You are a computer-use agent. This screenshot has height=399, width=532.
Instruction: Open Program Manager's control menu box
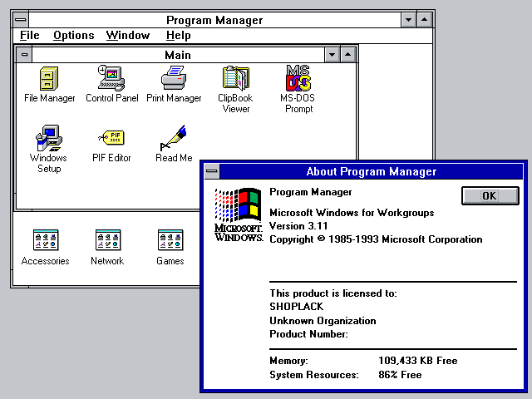tap(21, 20)
